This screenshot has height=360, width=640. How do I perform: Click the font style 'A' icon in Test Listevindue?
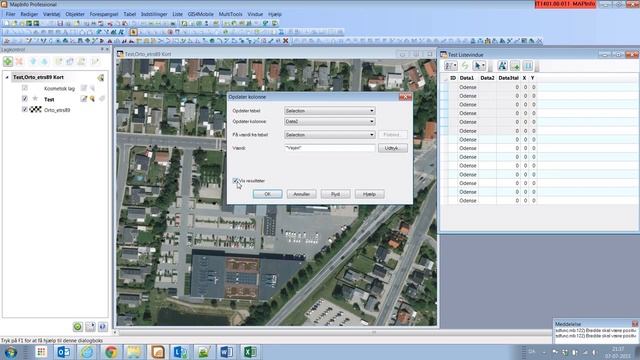tap(502, 66)
